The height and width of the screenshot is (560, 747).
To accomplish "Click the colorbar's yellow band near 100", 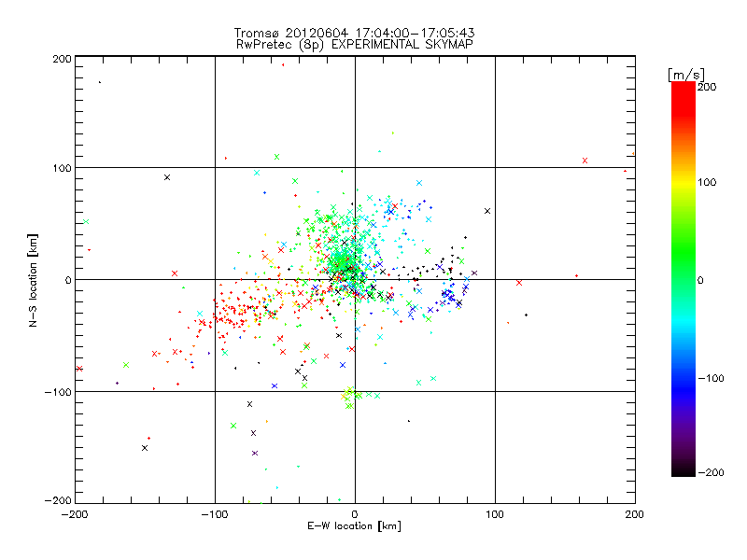I will (684, 182).
